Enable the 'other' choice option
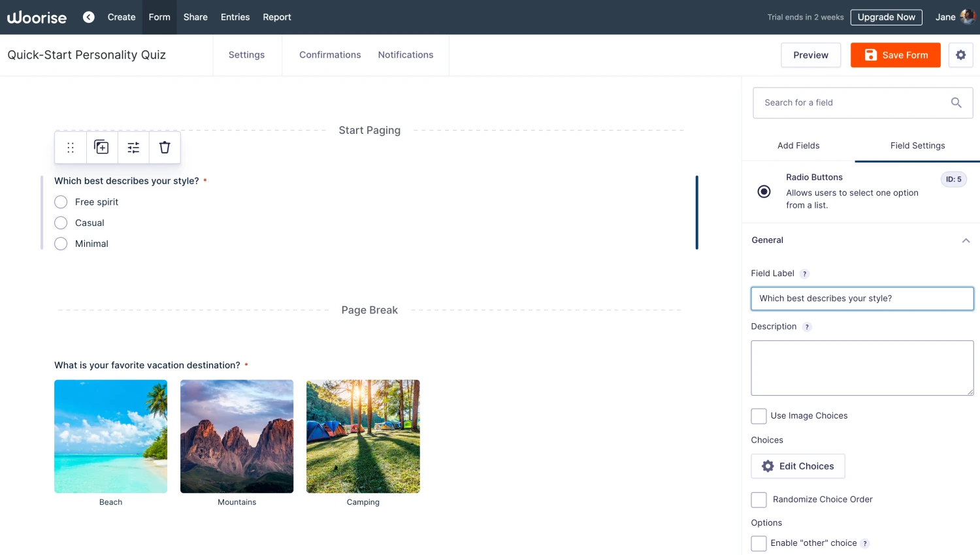 pos(759,543)
